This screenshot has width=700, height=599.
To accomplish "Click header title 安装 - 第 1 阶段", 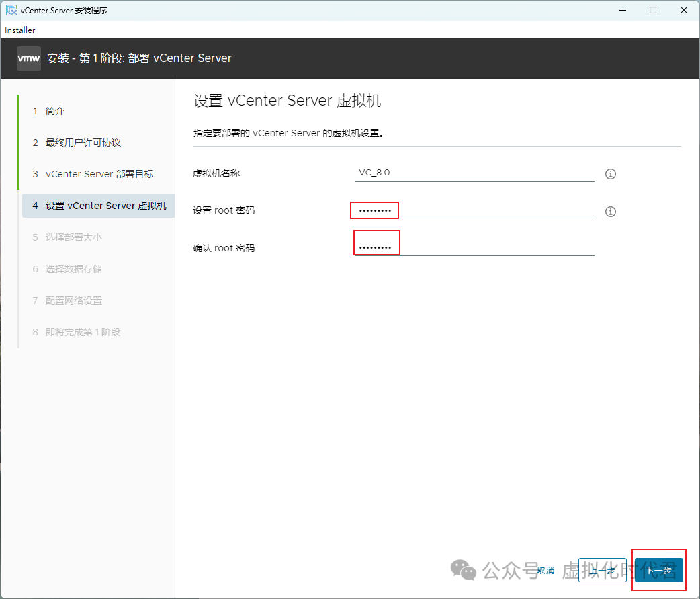I will (x=139, y=58).
